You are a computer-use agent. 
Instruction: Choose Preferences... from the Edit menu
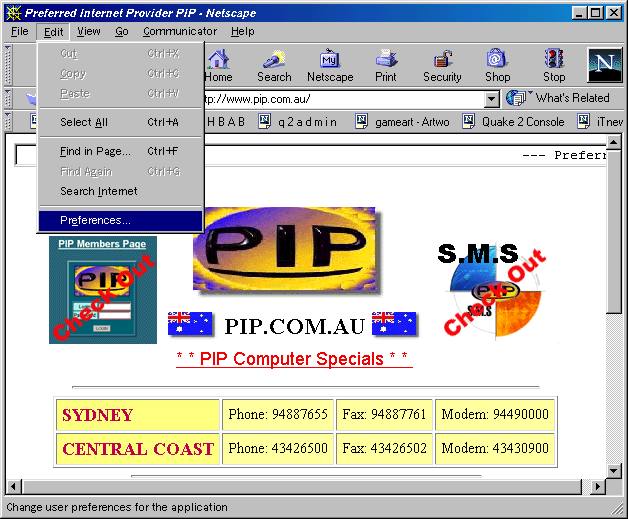point(95,220)
